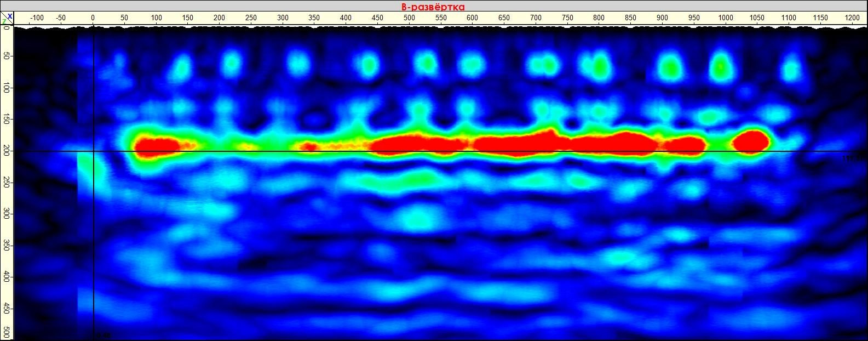Click the horizontal cursor value label at right
The image size is (868, 341).
[852, 158]
